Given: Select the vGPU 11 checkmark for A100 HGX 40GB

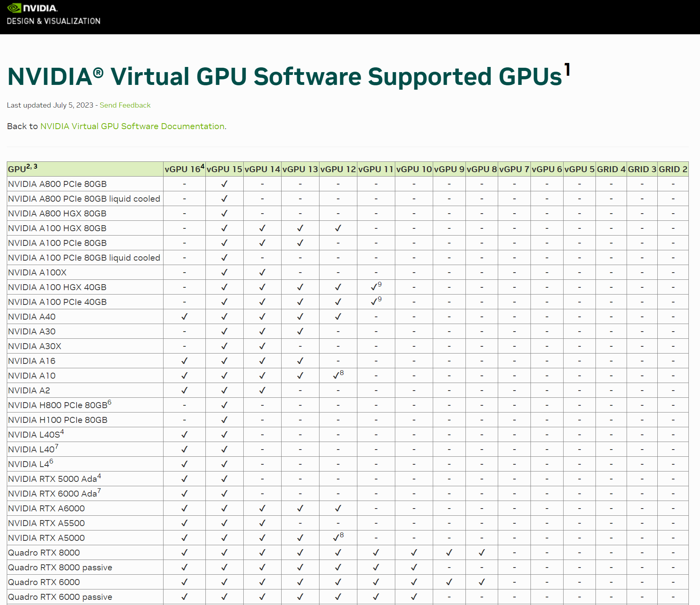Looking at the screenshot, I should tap(374, 287).
